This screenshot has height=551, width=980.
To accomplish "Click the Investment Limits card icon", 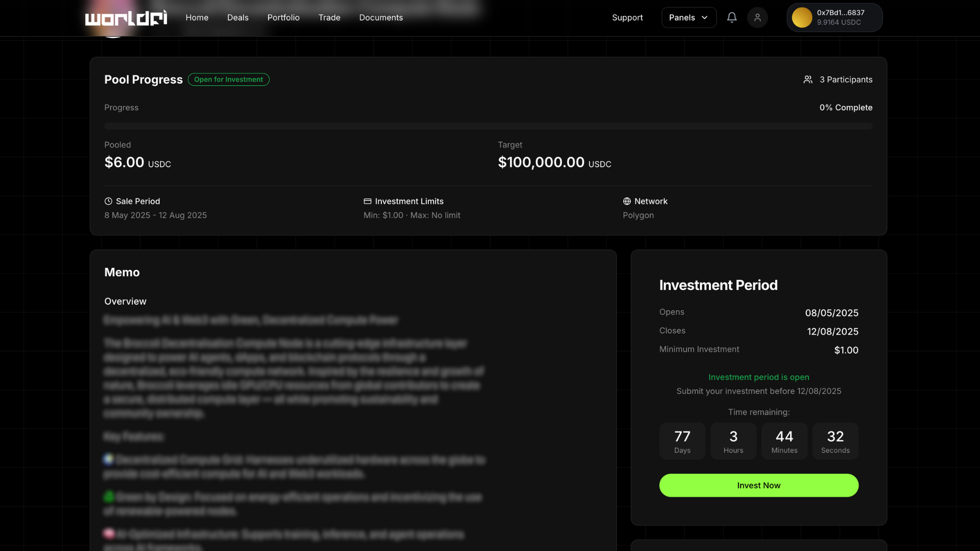I will point(367,201).
